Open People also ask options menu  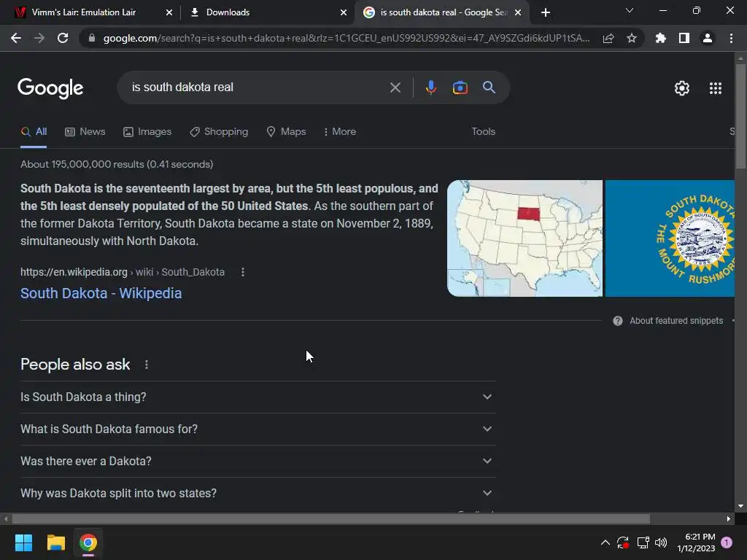[147, 365]
